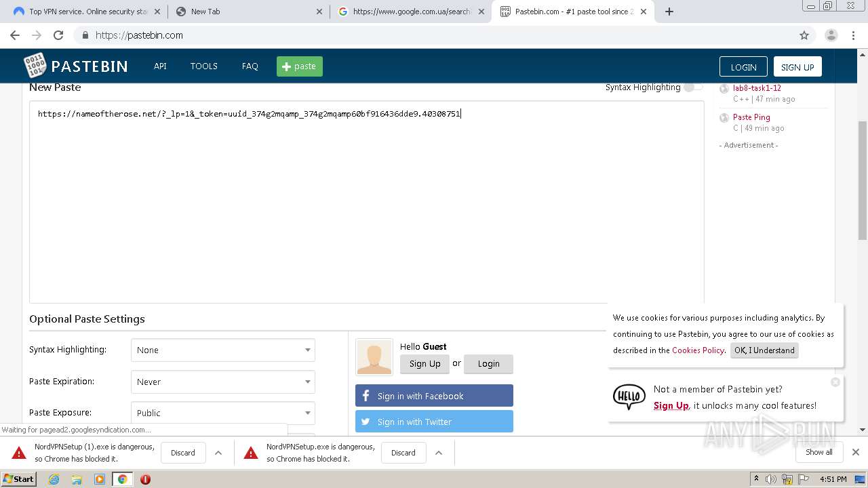Open the Paste Ping link
Image resolution: width=868 pixels, height=488 pixels.
(751, 117)
